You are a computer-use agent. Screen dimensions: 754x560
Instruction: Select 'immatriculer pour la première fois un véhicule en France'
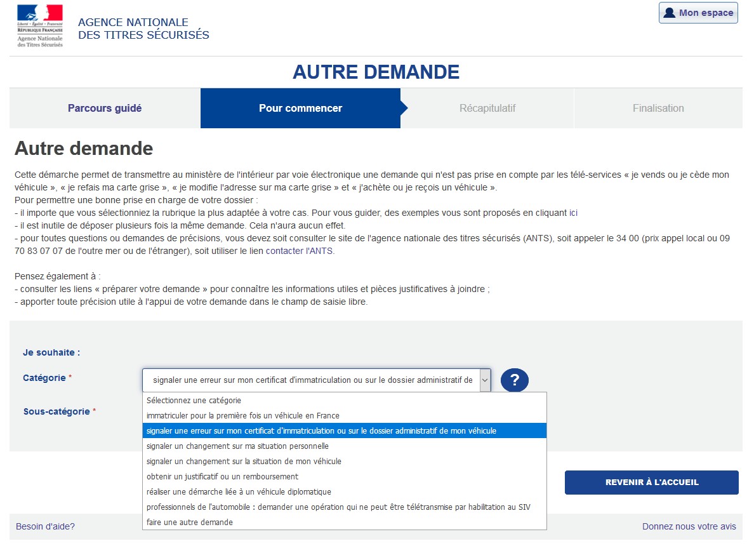pos(344,416)
